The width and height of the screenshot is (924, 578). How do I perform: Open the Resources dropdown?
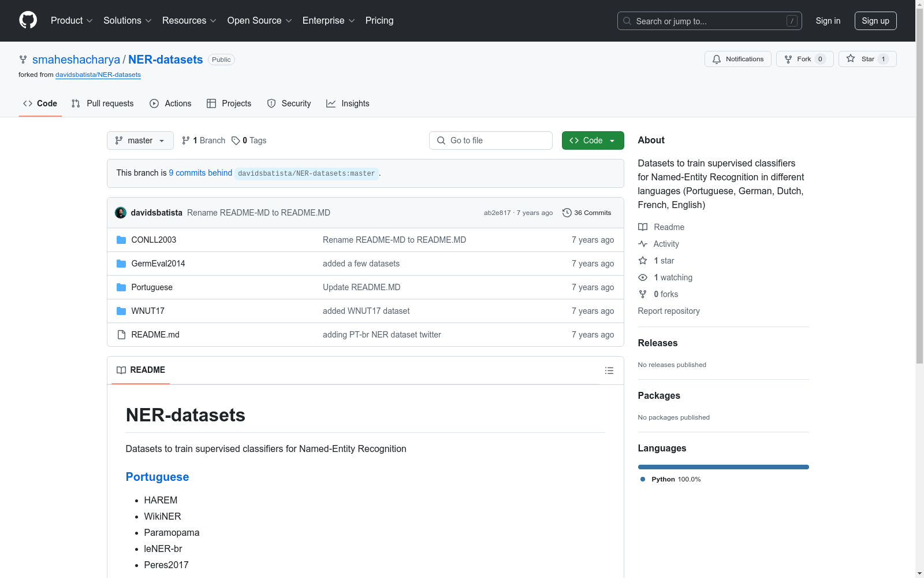coord(189,20)
